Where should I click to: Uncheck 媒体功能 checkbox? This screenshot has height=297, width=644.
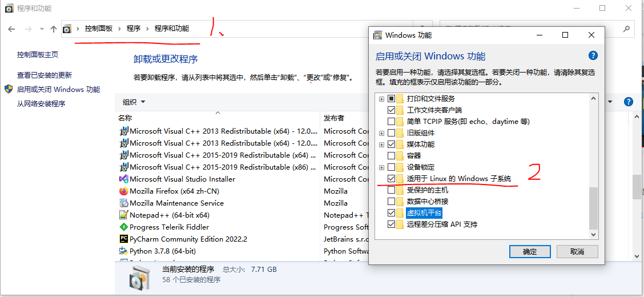pos(392,145)
